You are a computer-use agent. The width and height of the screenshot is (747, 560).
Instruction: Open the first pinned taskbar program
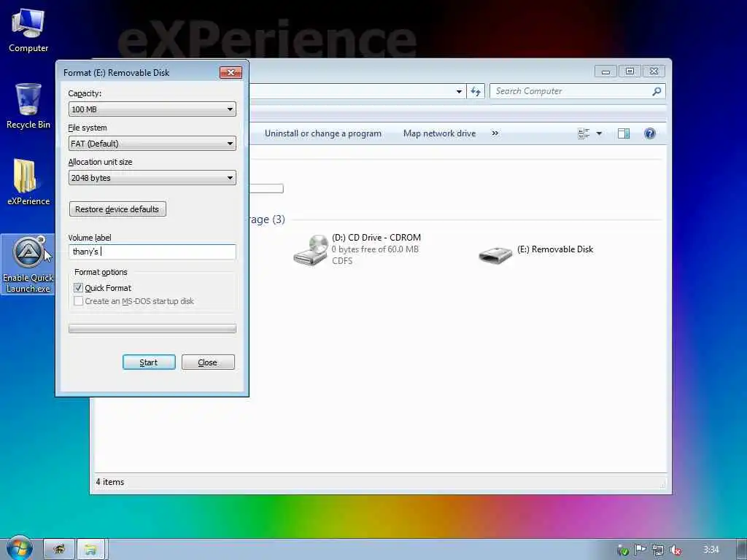tap(59, 550)
